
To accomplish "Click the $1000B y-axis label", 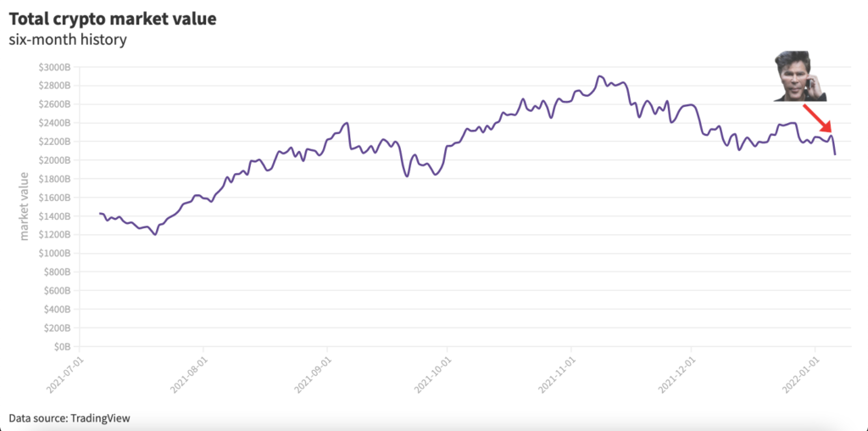I will coord(56,254).
